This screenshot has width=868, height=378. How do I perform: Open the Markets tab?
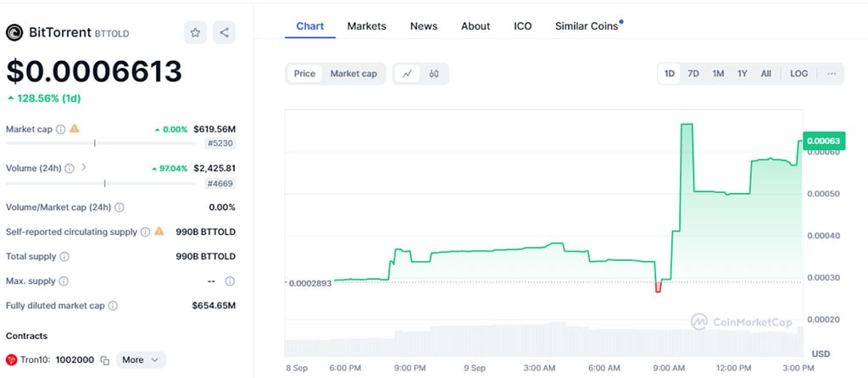[366, 26]
